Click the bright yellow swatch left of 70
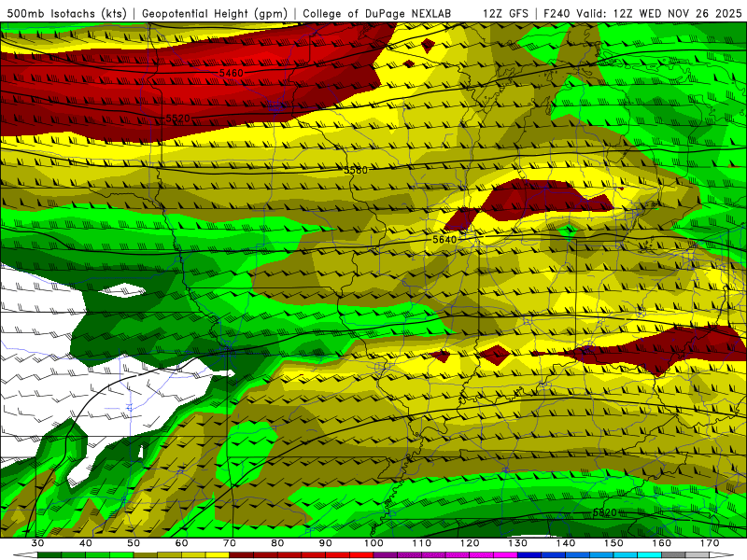Screen dimensions: 747x560 click(x=218, y=555)
